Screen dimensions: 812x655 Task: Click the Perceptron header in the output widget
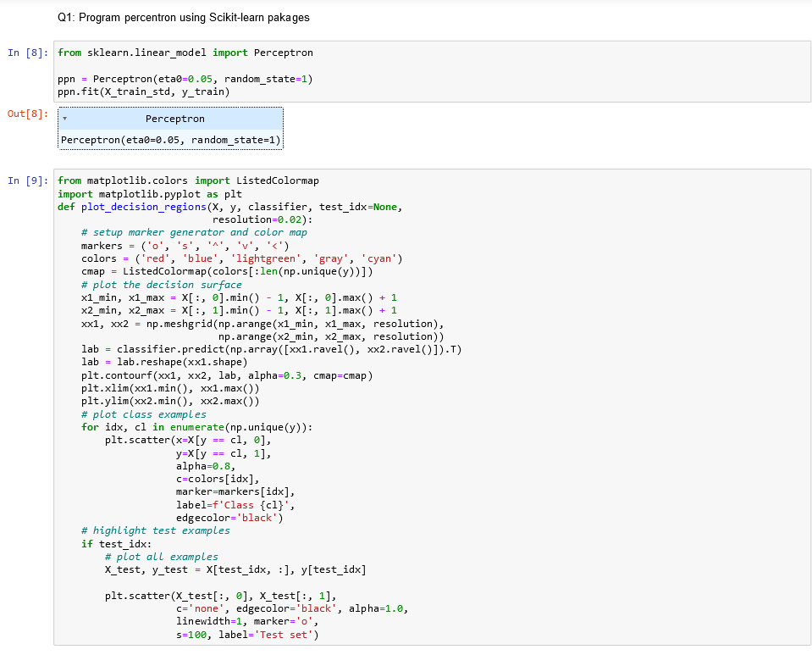(174, 119)
